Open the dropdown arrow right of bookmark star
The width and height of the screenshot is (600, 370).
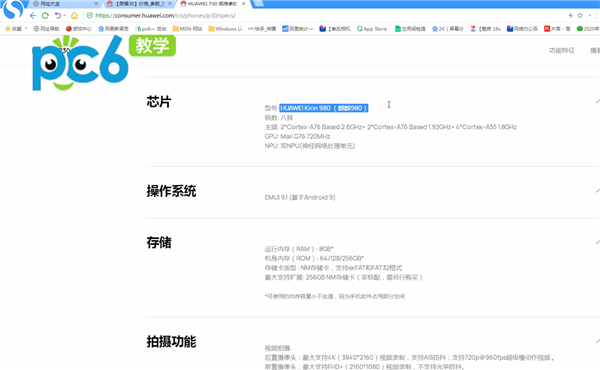click(590, 15)
